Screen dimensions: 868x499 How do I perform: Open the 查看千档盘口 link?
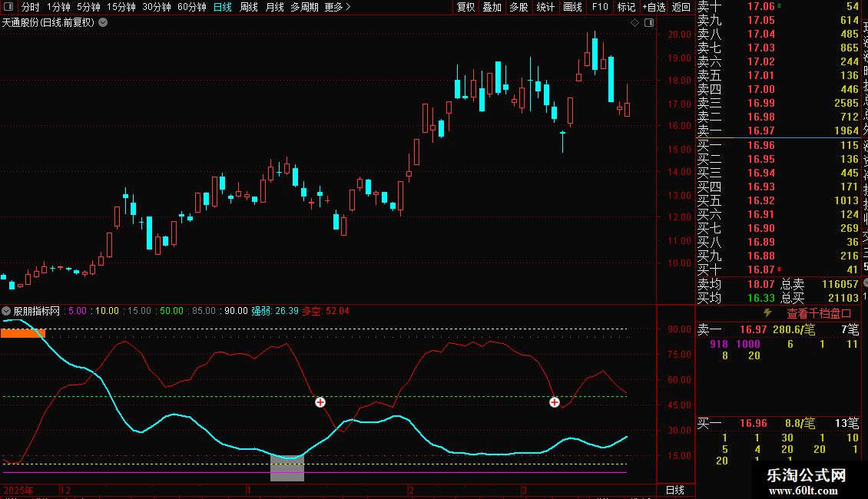819,313
